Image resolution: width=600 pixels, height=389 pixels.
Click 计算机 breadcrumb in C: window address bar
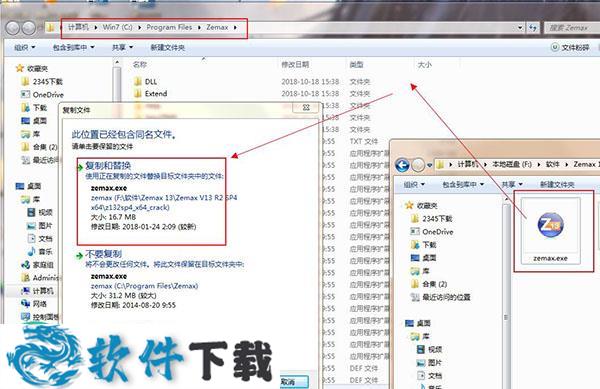78,28
